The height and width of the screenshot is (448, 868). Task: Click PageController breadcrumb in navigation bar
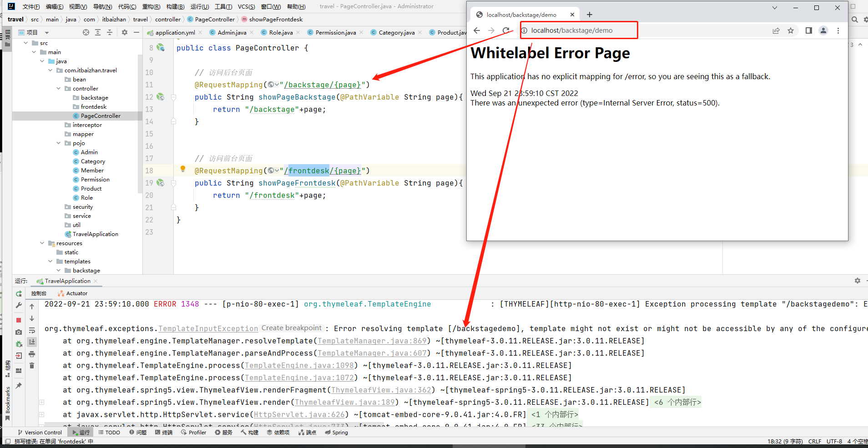pyautogui.click(x=215, y=20)
